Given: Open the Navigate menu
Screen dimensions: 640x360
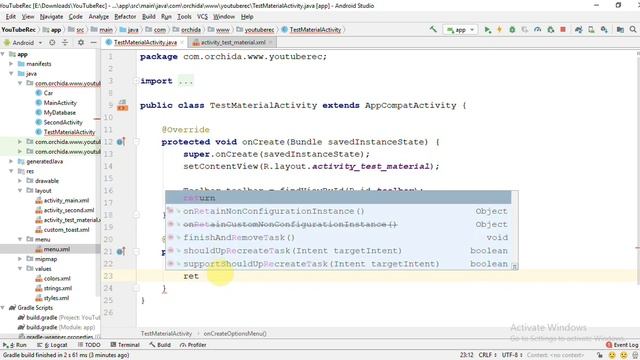Looking at the screenshot, I should [x=51, y=17].
